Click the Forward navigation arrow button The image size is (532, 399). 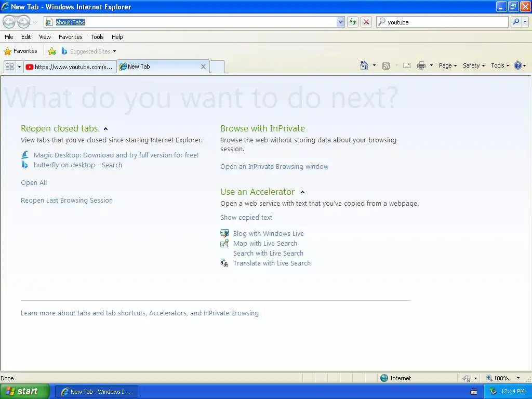pyautogui.click(x=23, y=22)
